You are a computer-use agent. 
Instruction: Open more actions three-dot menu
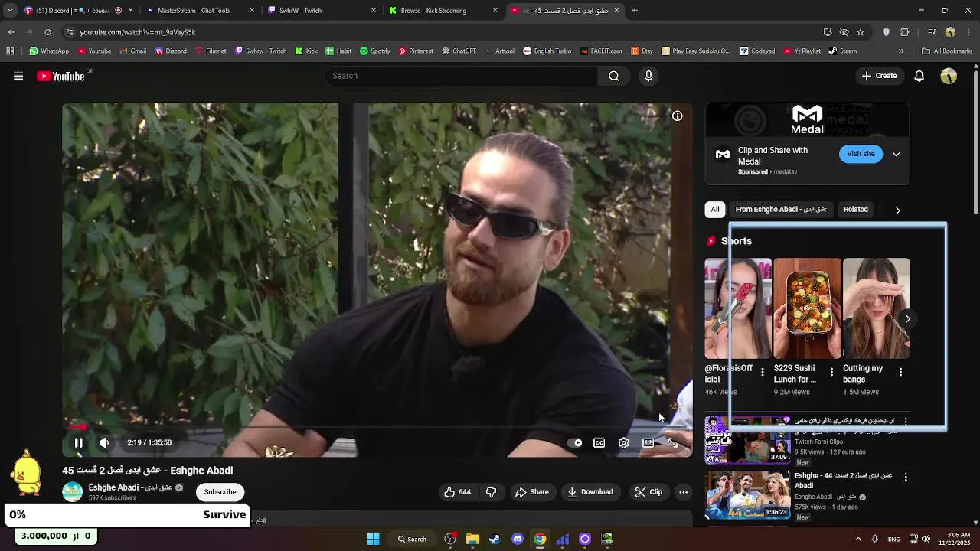[x=684, y=492]
